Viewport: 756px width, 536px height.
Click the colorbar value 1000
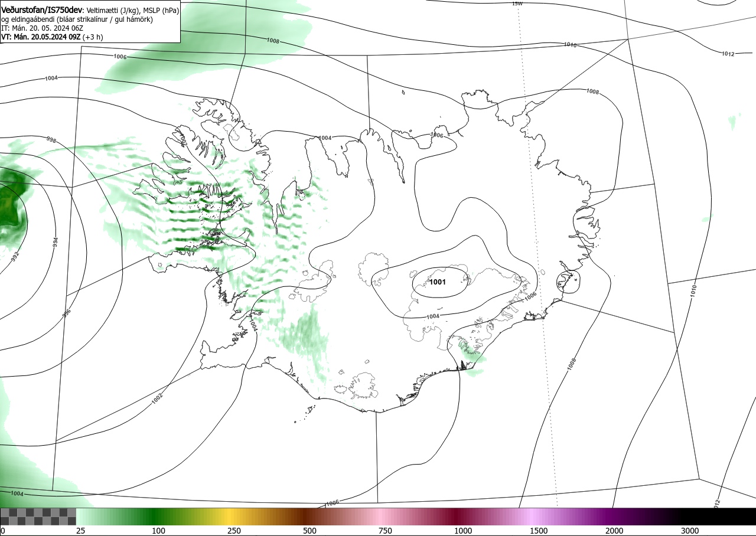point(463,531)
